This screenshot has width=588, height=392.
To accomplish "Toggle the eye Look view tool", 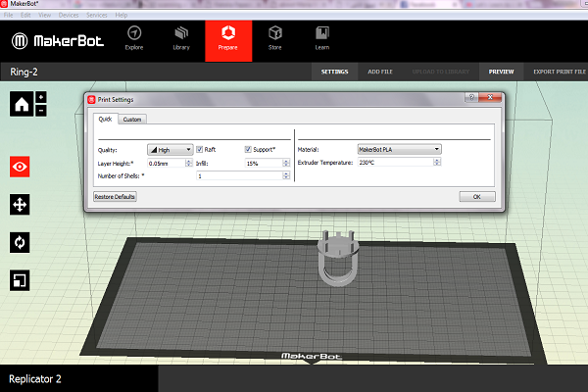I will click(20, 167).
